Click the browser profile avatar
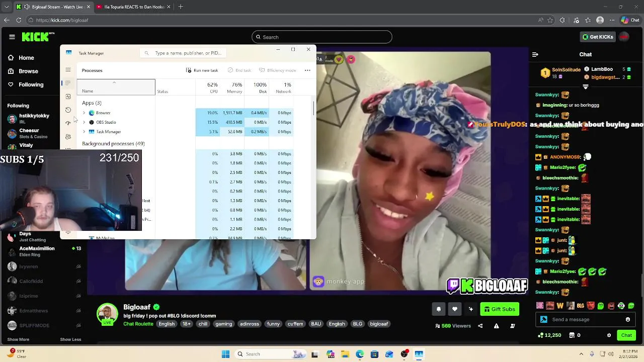This screenshot has width=644, height=362. coord(600,20)
